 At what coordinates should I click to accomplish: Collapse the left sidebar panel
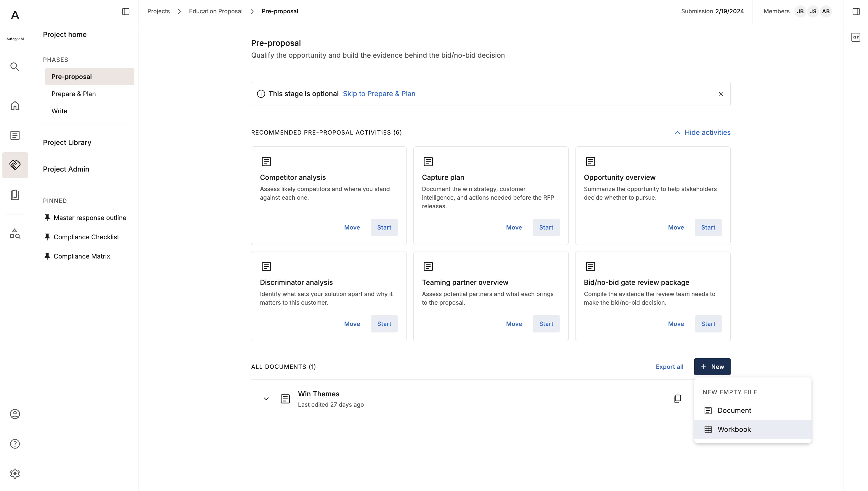click(x=126, y=12)
